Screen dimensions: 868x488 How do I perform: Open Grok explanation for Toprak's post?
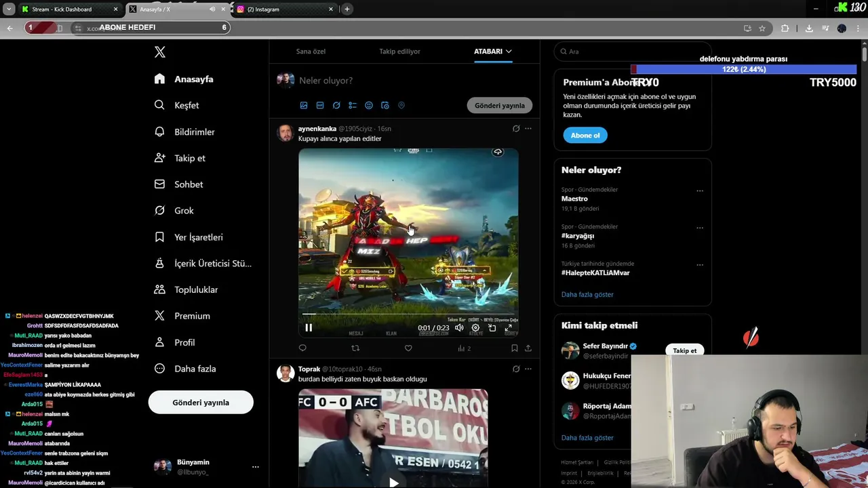point(516,369)
